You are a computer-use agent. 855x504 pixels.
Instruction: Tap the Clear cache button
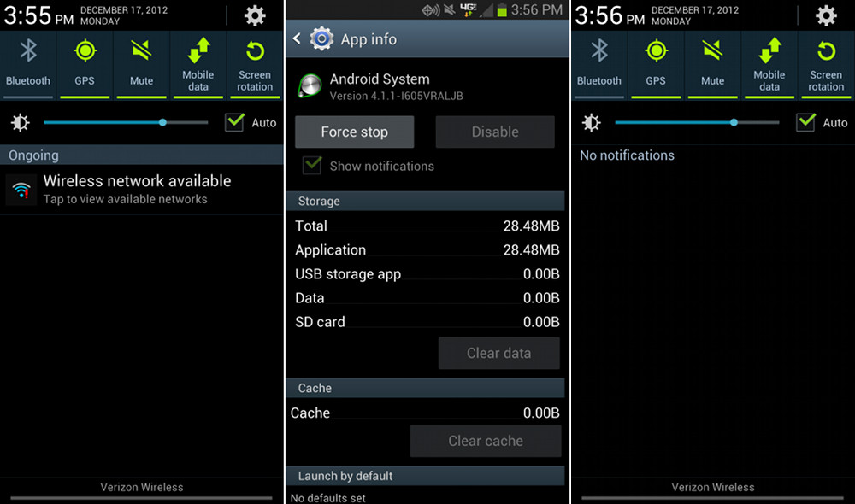pyautogui.click(x=486, y=441)
